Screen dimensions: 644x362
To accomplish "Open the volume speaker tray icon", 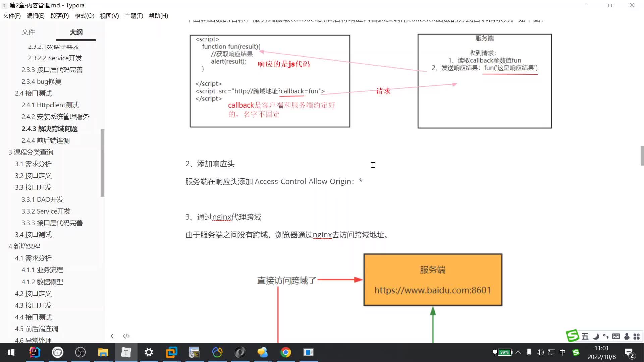I will point(540,352).
